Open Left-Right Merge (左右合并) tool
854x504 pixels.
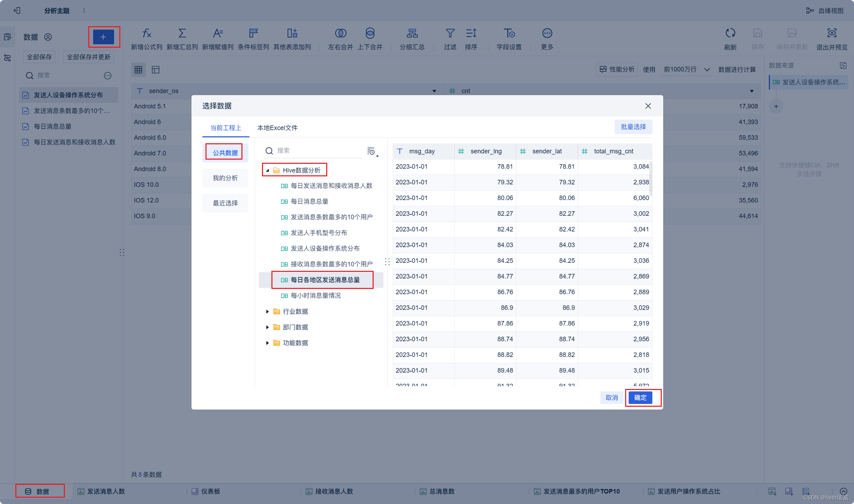coord(340,33)
